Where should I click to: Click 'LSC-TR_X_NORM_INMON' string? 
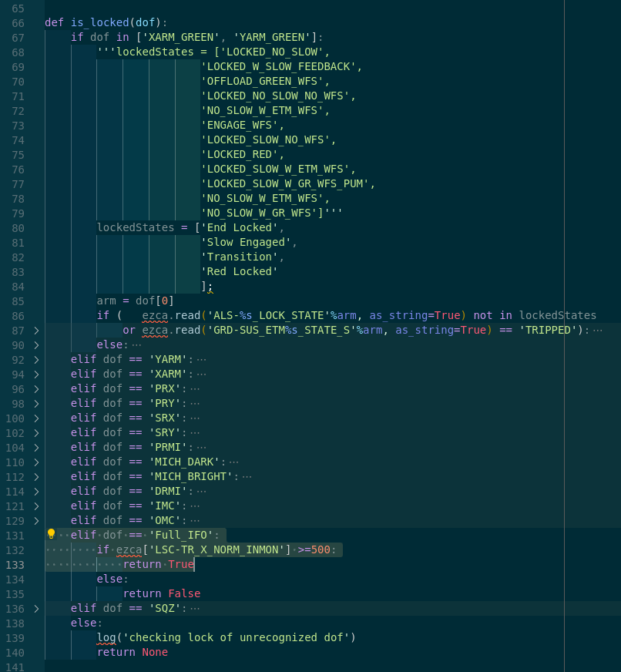point(217,549)
